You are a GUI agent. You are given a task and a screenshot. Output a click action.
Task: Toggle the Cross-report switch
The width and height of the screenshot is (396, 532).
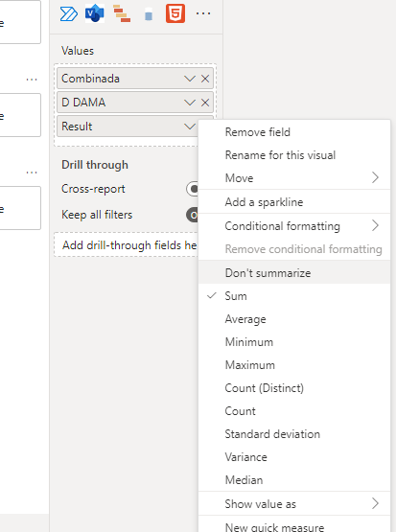pyautogui.click(x=192, y=189)
